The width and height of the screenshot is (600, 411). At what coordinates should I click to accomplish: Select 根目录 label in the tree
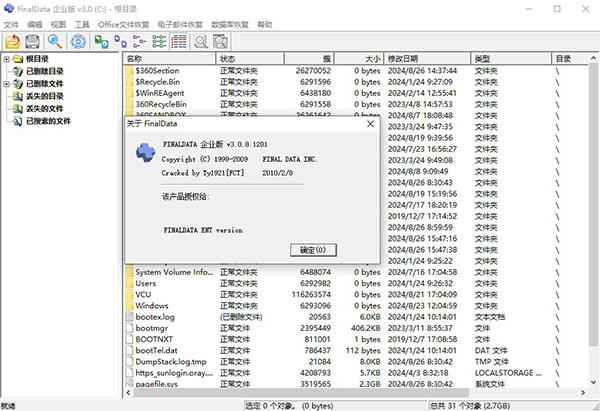(37, 59)
